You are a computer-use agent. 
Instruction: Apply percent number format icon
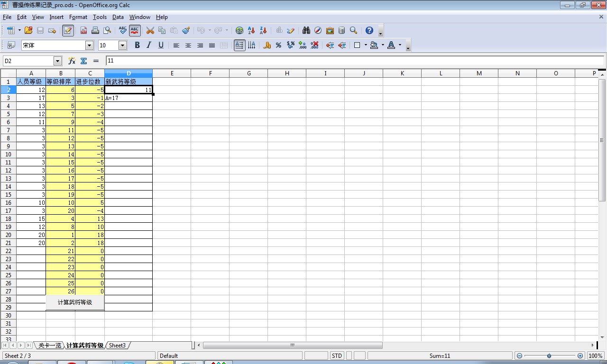pos(278,45)
